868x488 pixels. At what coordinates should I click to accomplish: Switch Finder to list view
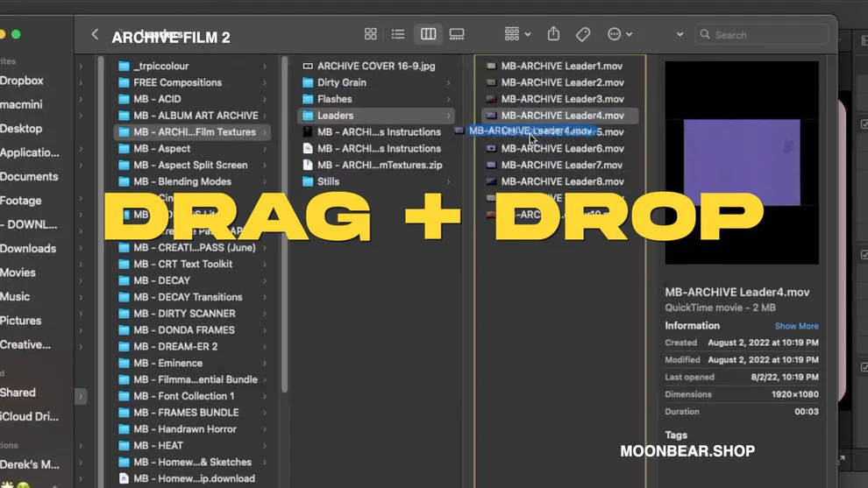tap(398, 34)
